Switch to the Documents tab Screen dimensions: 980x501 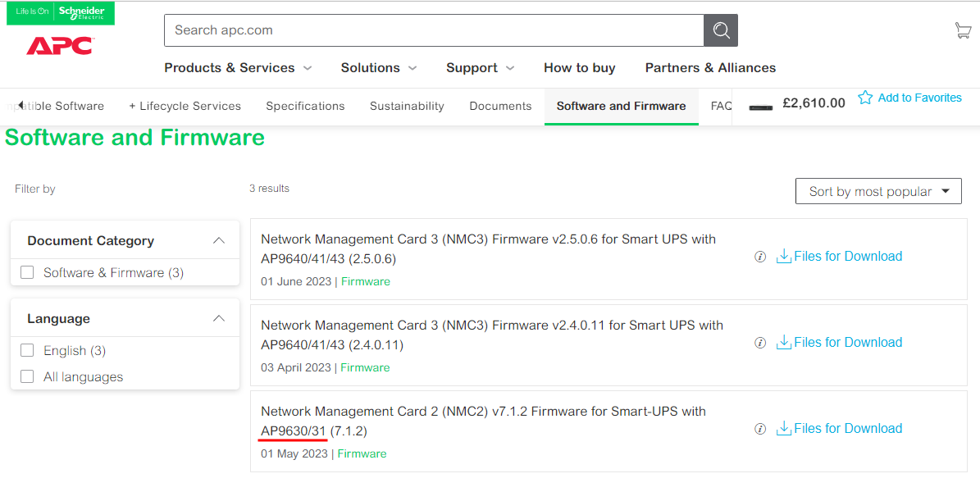[x=500, y=107]
